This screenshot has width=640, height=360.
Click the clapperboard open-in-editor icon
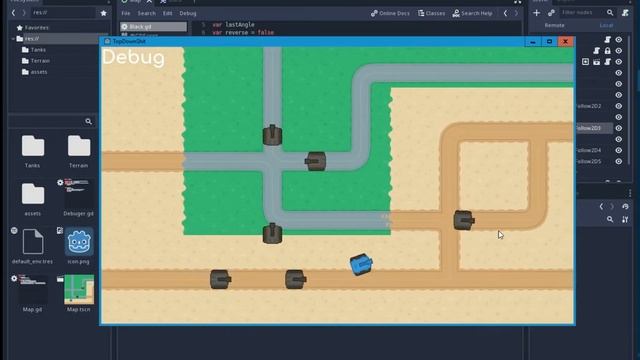596,62
